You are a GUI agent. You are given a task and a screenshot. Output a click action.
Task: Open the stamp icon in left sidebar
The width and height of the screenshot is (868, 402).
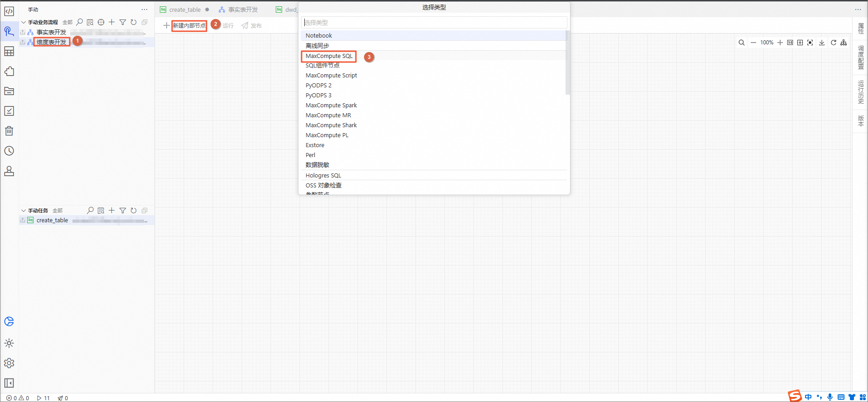point(9,171)
